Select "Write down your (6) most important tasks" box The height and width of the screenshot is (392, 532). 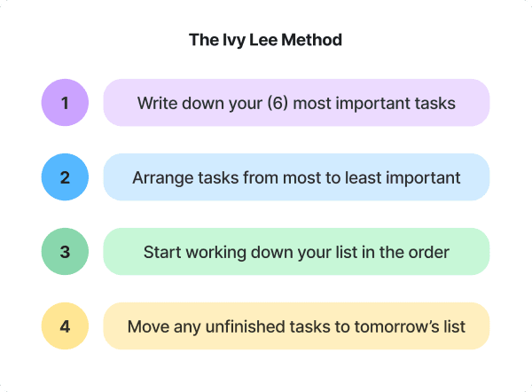tap(296, 102)
